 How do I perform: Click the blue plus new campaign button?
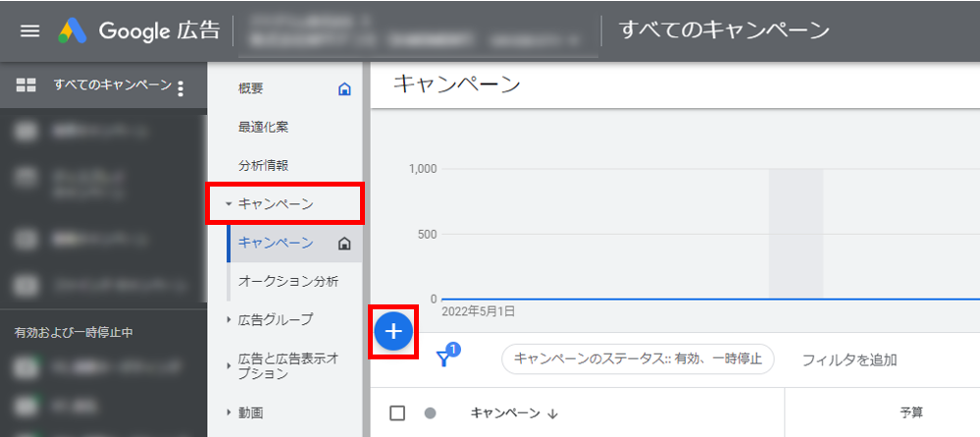click(x=393, y=332)
